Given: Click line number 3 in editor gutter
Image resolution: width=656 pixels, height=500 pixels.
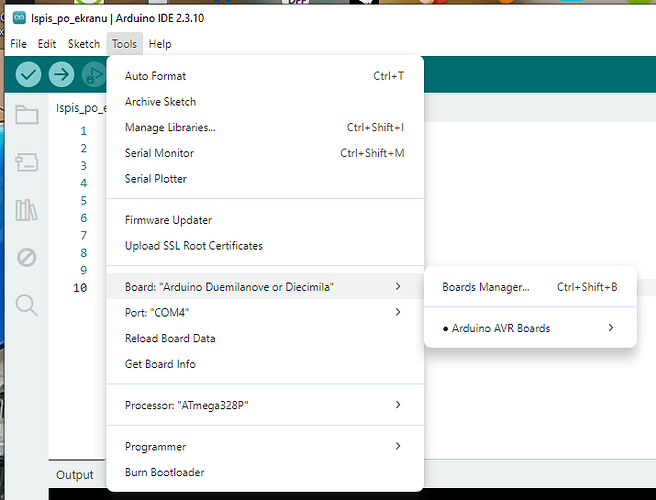Looking at the screenshot, I should pos(84,166).
